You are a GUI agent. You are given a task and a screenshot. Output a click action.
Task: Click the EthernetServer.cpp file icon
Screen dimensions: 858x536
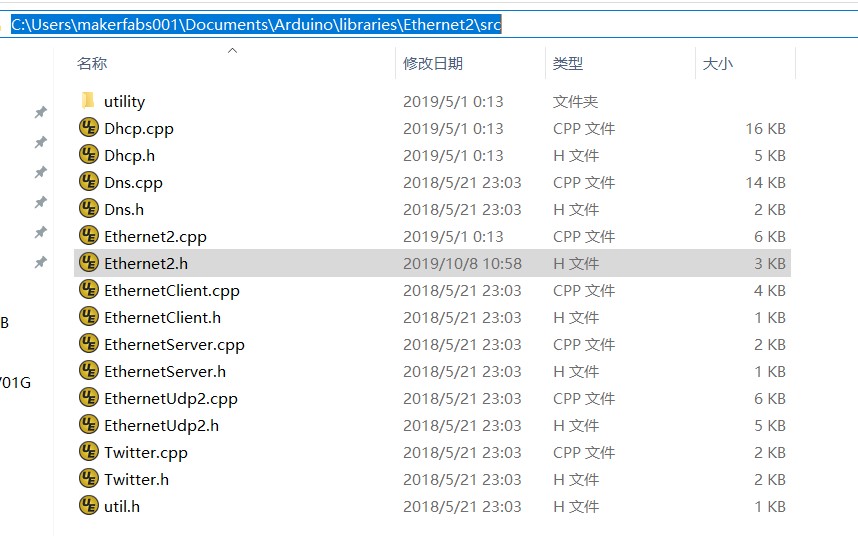click(89, 344)
